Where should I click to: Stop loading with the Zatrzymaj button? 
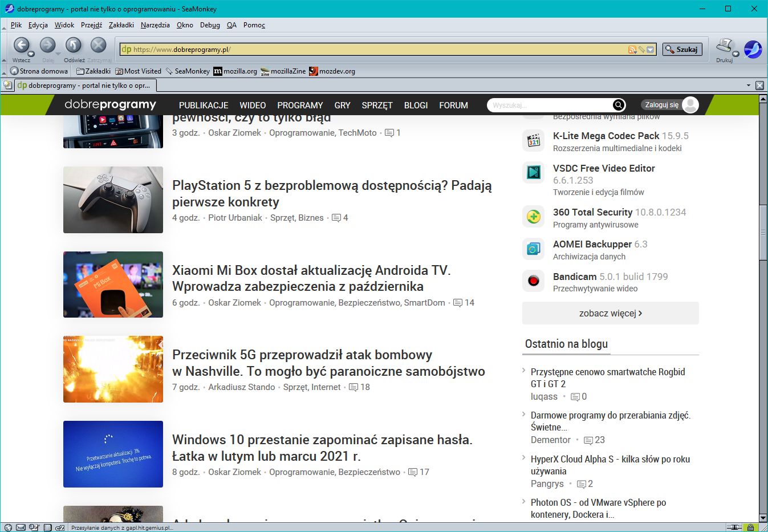click(x=99, y=45)
